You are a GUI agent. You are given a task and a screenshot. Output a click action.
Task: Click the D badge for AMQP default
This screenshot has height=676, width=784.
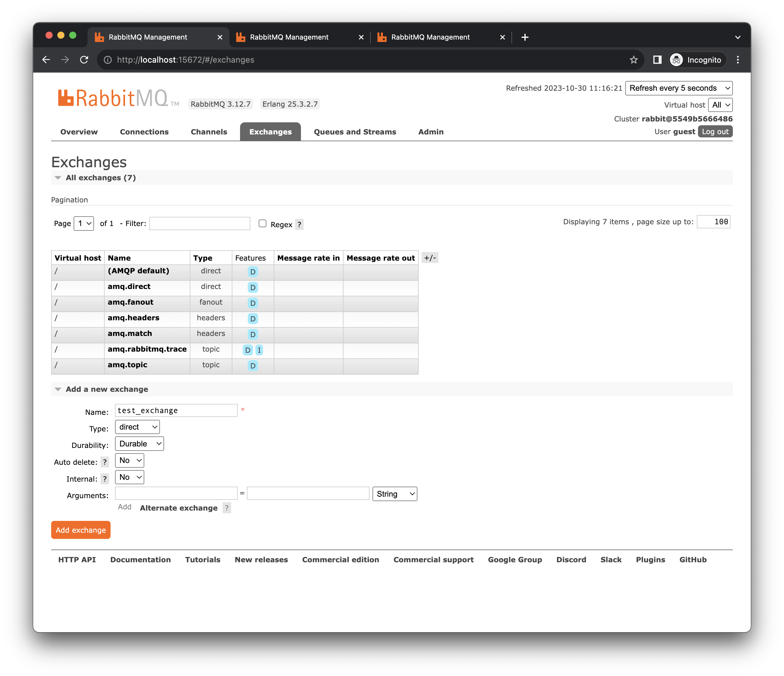point(253,272)
